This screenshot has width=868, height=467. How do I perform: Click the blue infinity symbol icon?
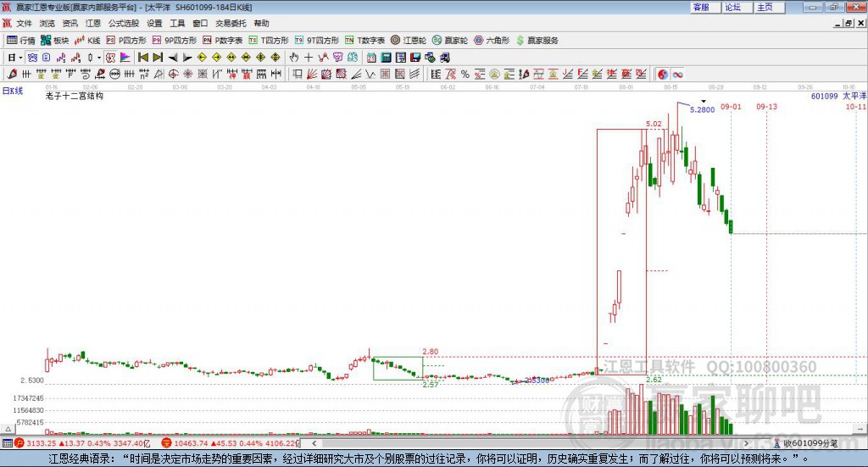click(x=677, y=74)
